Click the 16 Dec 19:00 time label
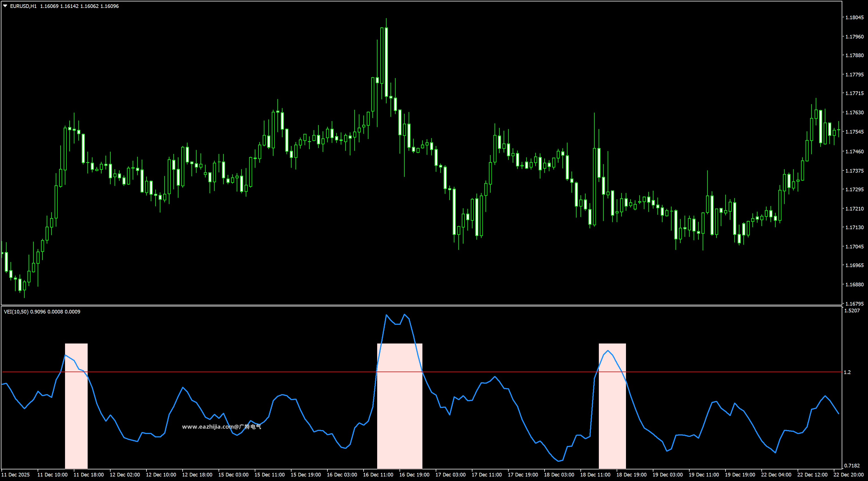This screenshot has height=481, width=868. pyautogui.click(x=414, y=475)
